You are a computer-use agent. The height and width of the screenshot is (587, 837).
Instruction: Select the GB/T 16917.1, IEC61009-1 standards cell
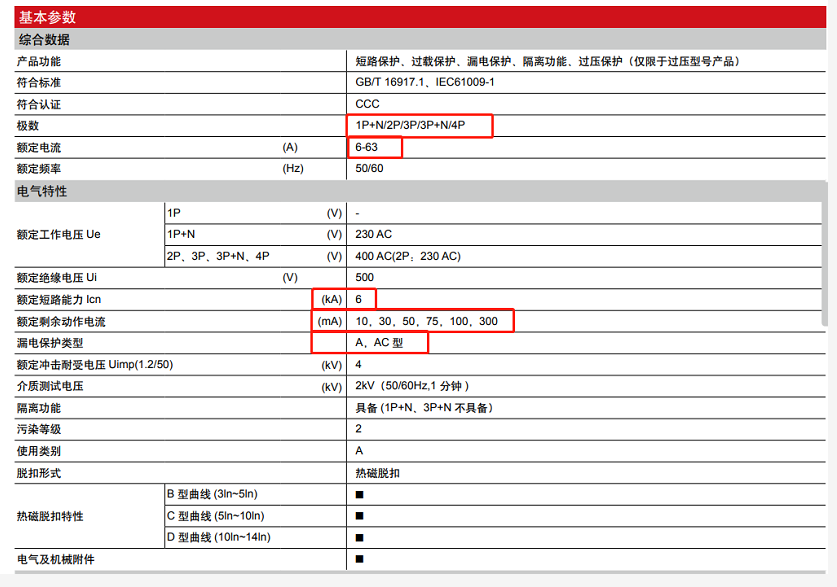pos(424,82)
